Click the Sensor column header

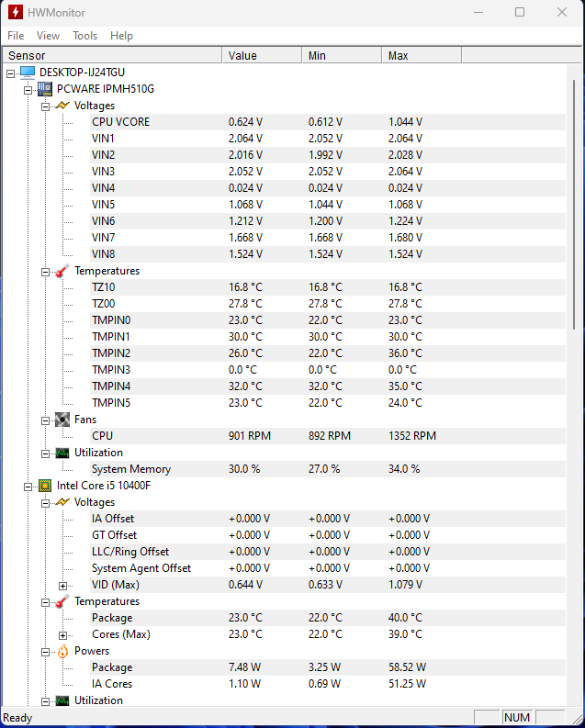pyautogui.click(x=112, y=55)
